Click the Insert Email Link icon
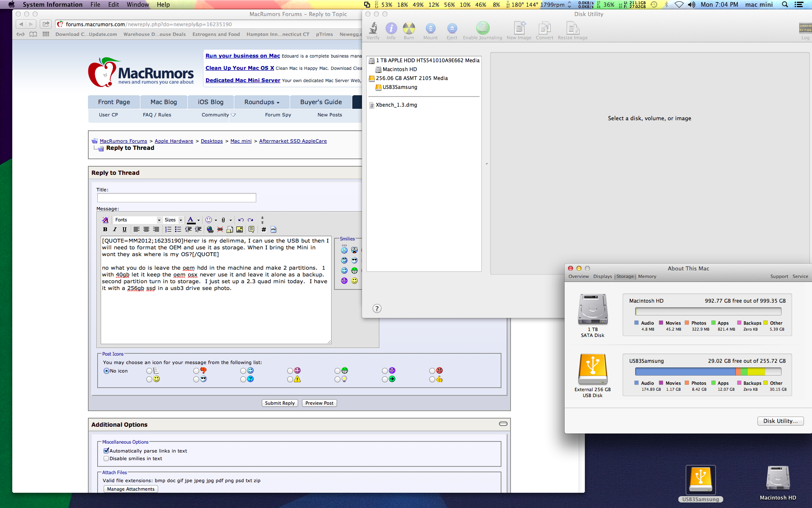812x508 pixels. click(230, 229)
